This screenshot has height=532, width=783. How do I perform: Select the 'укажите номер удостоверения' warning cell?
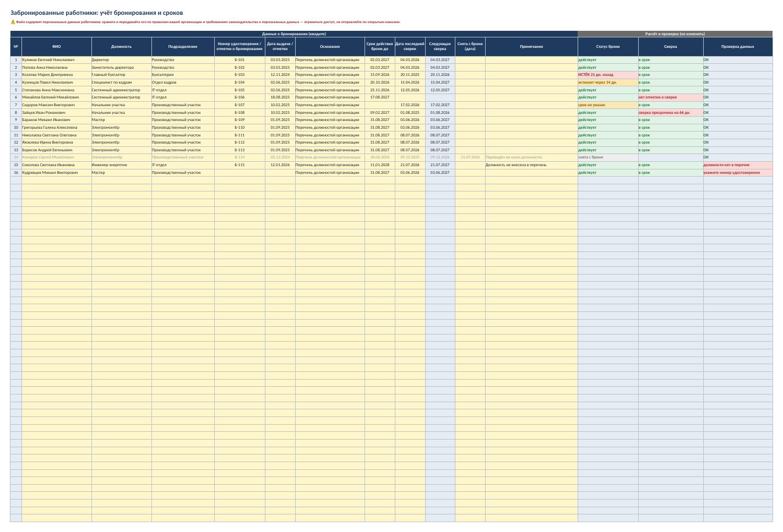click(x=738, y=173)
